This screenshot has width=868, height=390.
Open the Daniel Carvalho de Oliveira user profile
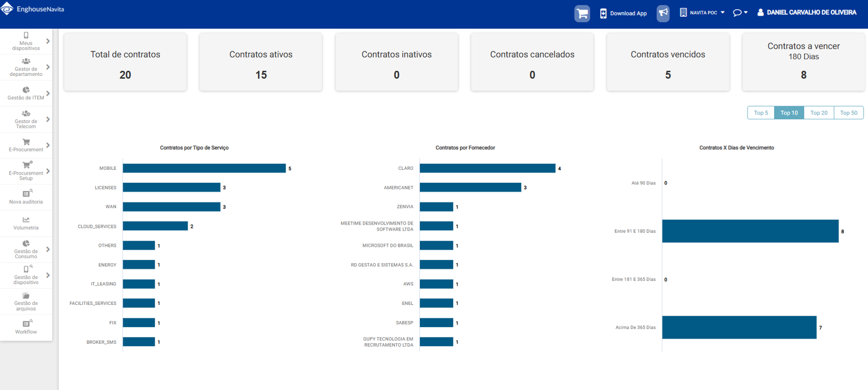pyautogui.click(x=807, y=12)
